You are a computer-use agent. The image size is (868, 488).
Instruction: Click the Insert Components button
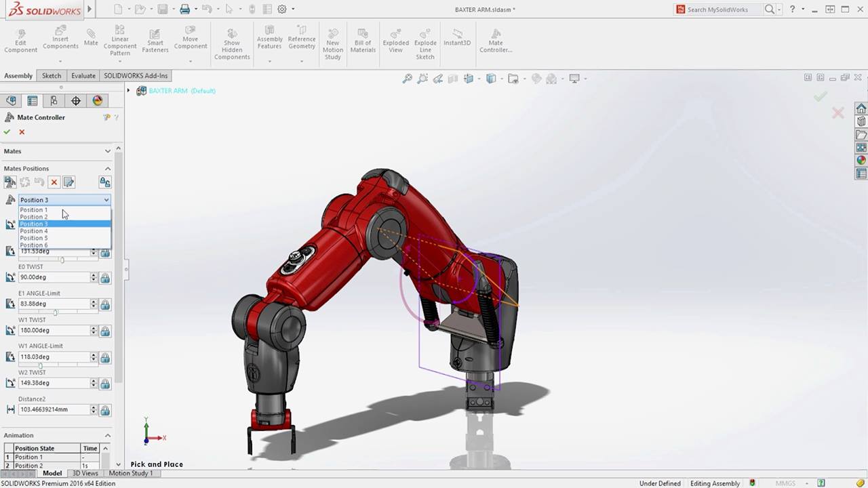click(x=60, y=41)
